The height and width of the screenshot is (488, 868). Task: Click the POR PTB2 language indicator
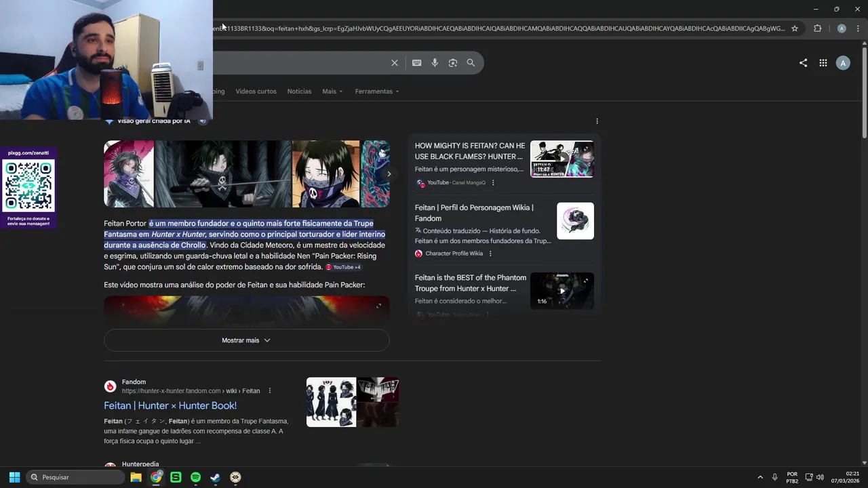(x=792, y=477)
